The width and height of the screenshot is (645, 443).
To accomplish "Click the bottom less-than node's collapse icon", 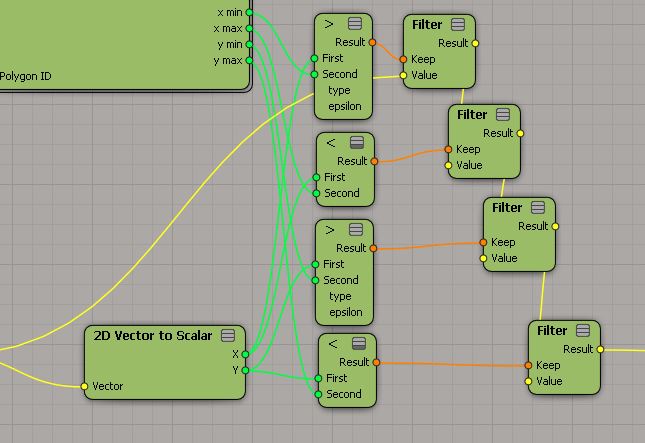I will (x=358, y=344).
